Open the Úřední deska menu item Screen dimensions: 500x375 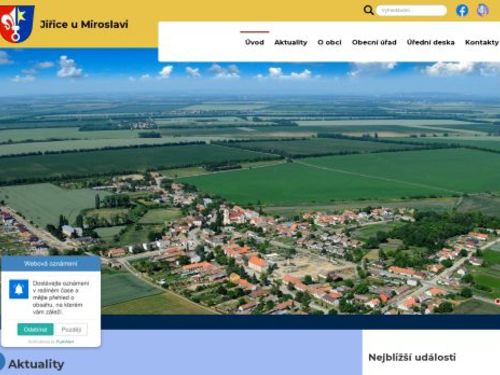point(430,42)
